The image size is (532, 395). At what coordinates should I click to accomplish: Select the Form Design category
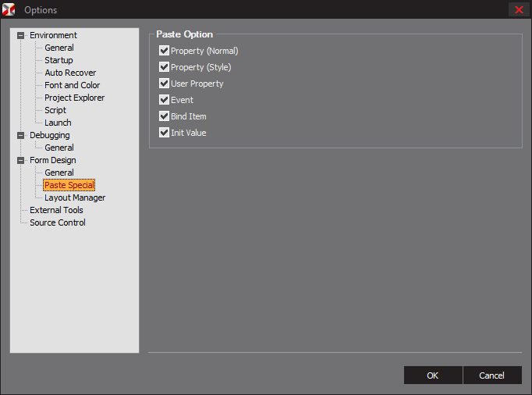pos(53,160)
